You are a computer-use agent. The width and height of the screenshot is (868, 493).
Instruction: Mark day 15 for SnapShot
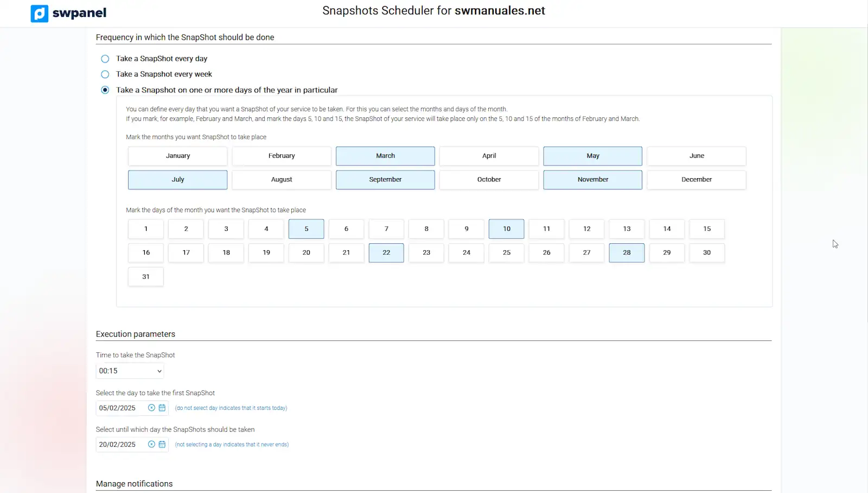pyautogui.click(x=707, y=229)
